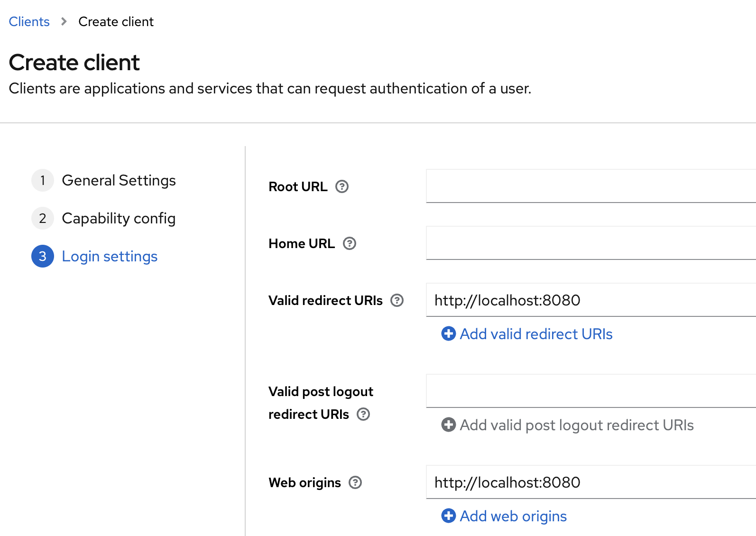Focus the Home URL input field
The width and height of the screenshot is (756, 536).
pyautogui.click(x=591, y=243)
